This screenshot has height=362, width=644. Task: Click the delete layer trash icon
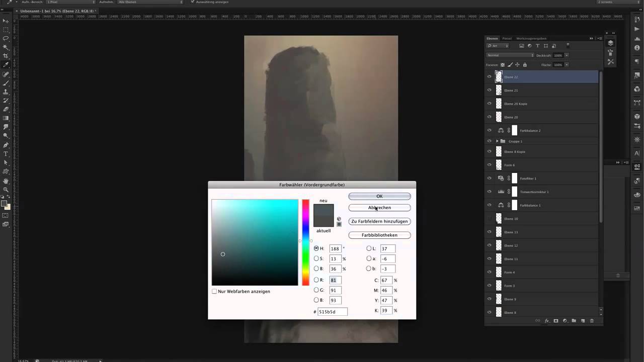click(592, 321)
